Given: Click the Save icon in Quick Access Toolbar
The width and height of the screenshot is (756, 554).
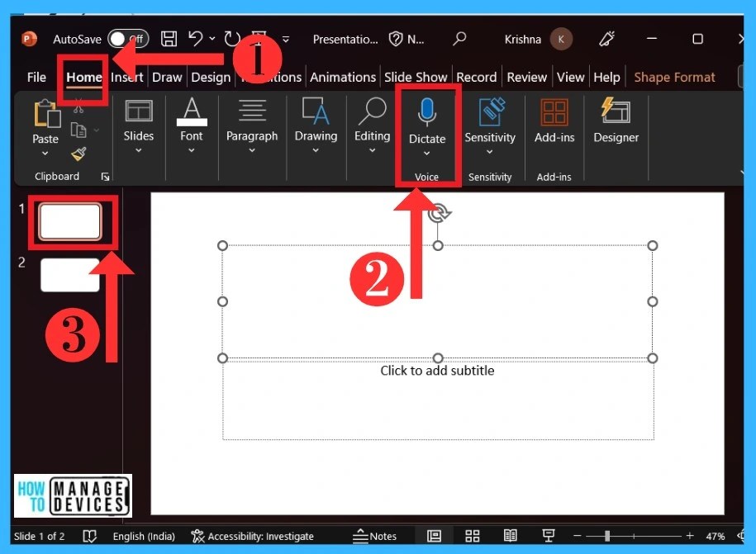Looking at the screenshot, I should [169, 39].
